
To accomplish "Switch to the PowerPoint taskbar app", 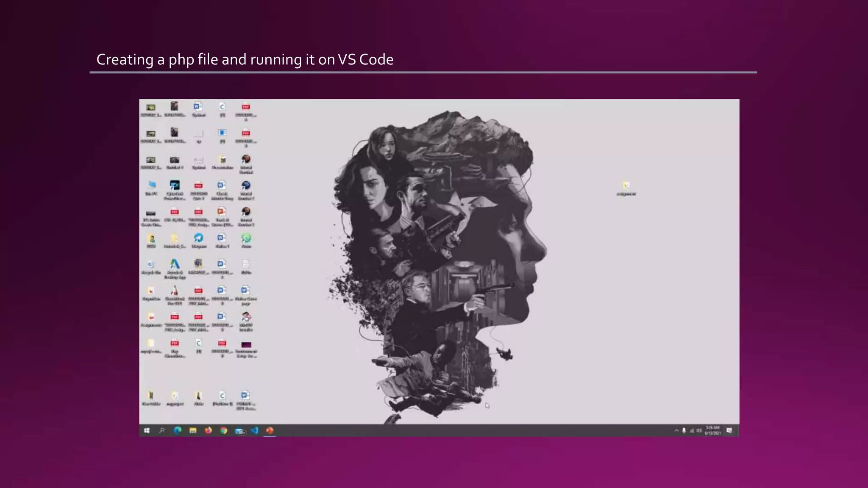I will [x=270, y=430].
